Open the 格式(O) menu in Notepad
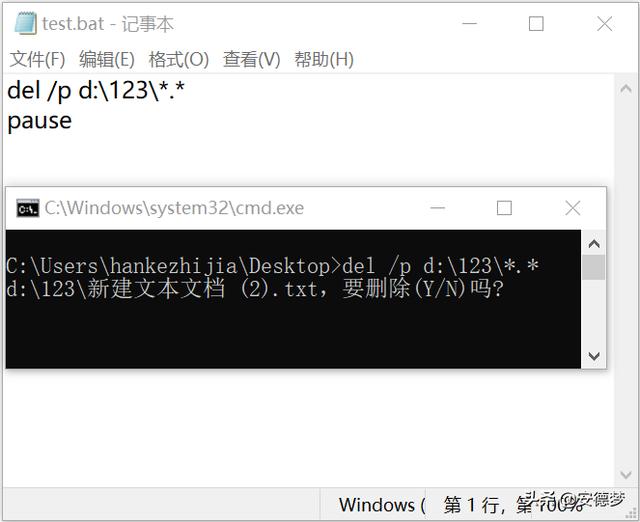 [x=178, y=60]
